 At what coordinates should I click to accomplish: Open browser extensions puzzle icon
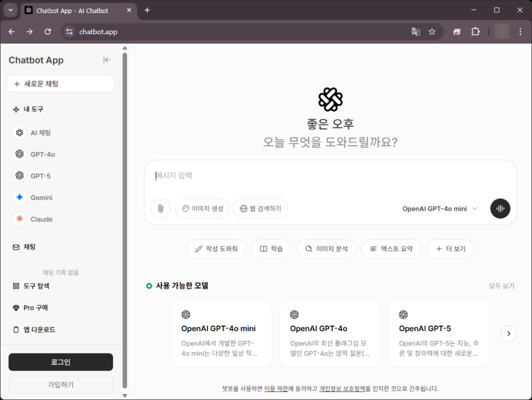475,32
